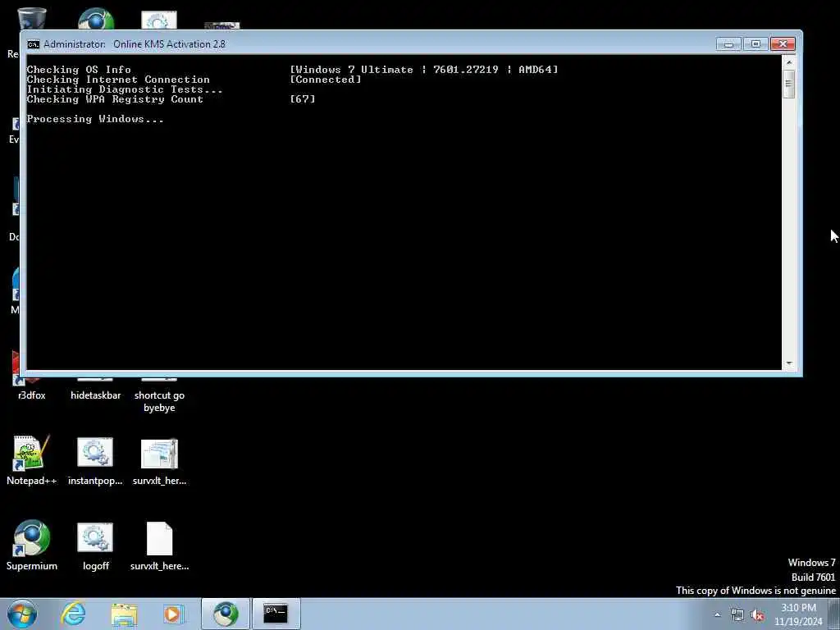Open the Windows Start menu
The image size is (840, 630).
click(22, 614)
